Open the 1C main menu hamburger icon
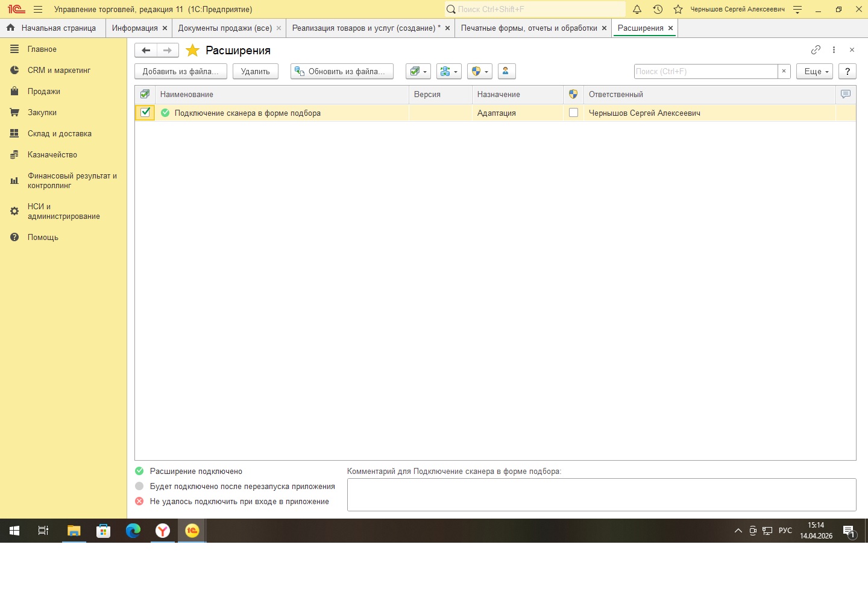This screenshot has height=603, width=868. (x=38, y=10)
